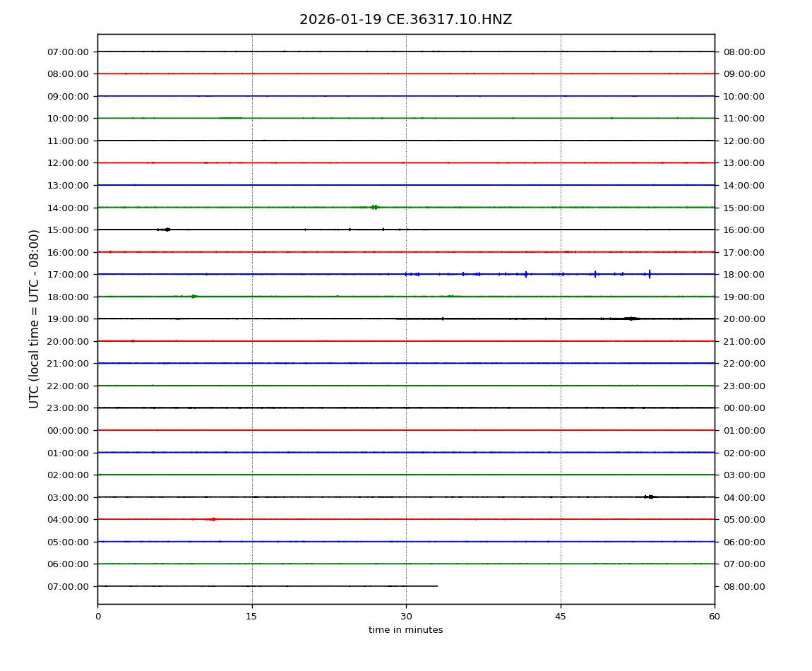The height and width of the screenshot is (671, 812).
Task: Click the vertical UTC local time axis label
Action: (35, 319)
